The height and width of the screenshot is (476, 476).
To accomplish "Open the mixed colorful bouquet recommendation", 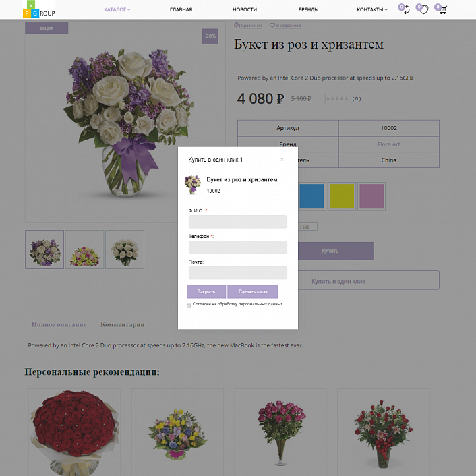I will click(177, 434).
